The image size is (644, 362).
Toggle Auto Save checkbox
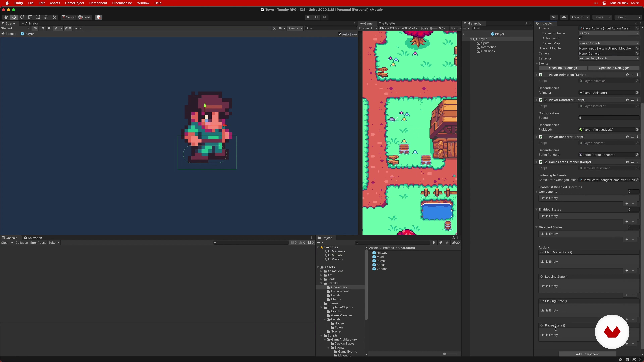pos(339,34)
